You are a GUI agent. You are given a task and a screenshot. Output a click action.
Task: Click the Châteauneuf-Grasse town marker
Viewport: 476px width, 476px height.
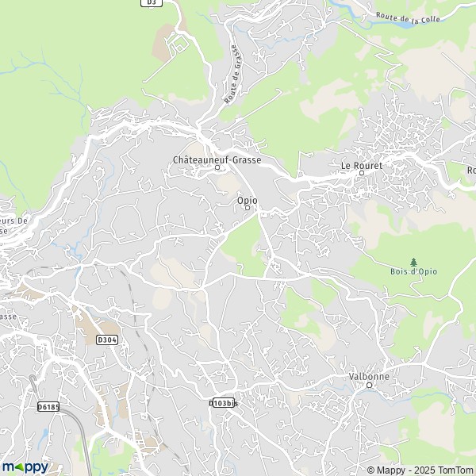[x=217, y=167]
